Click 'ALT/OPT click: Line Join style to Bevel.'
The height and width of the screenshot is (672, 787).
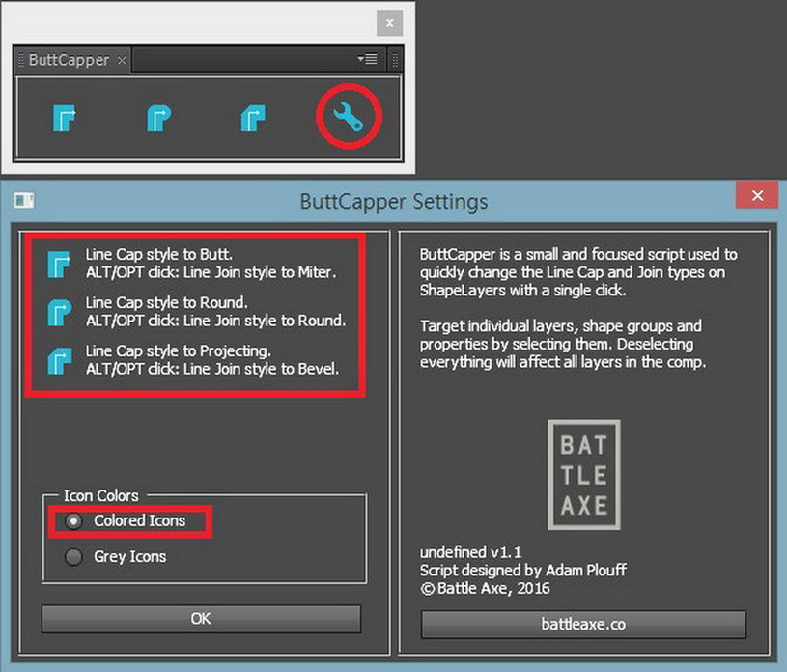pos(212,369)
